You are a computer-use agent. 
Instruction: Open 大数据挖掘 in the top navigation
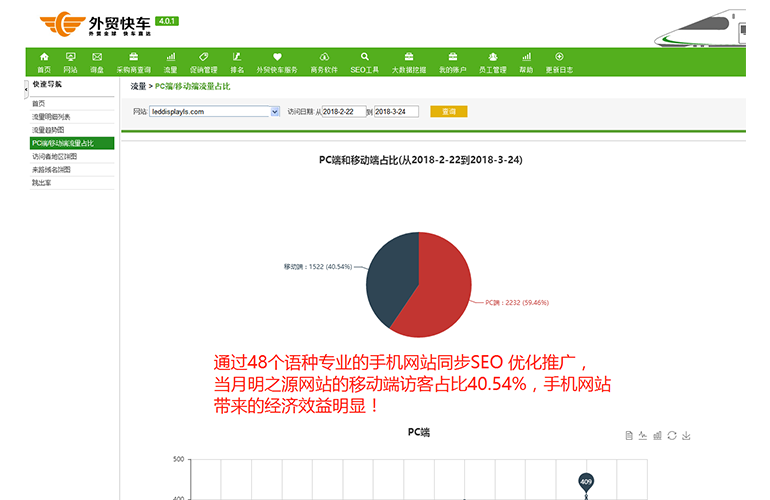click(x=409, y=63)
